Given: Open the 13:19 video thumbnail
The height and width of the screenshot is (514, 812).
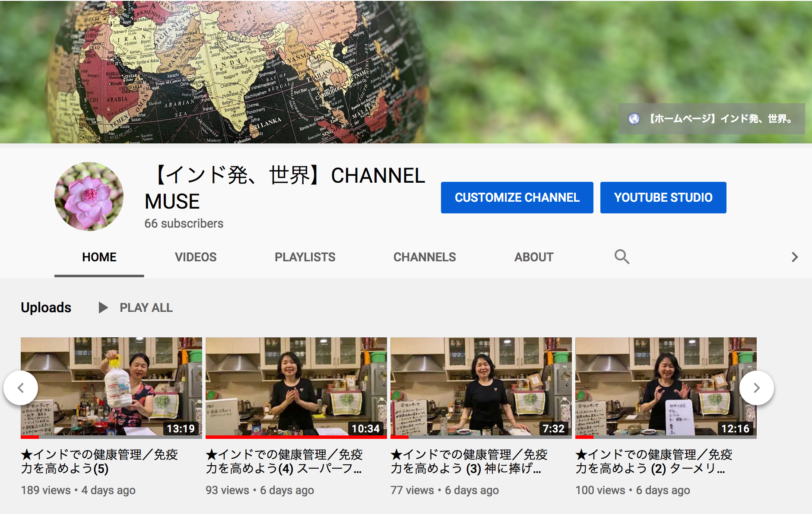Looking at the screenshot, I should click(111, 388).
